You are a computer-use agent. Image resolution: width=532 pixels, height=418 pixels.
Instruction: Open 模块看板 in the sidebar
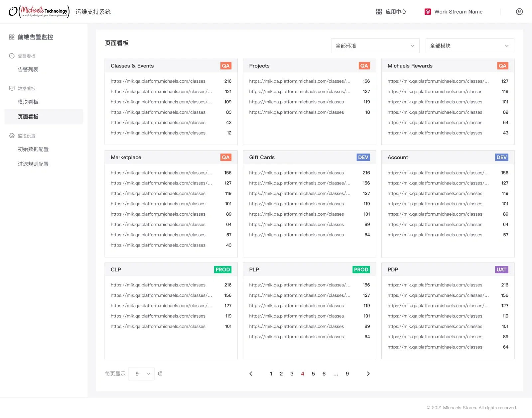click(x=28, y=102)
